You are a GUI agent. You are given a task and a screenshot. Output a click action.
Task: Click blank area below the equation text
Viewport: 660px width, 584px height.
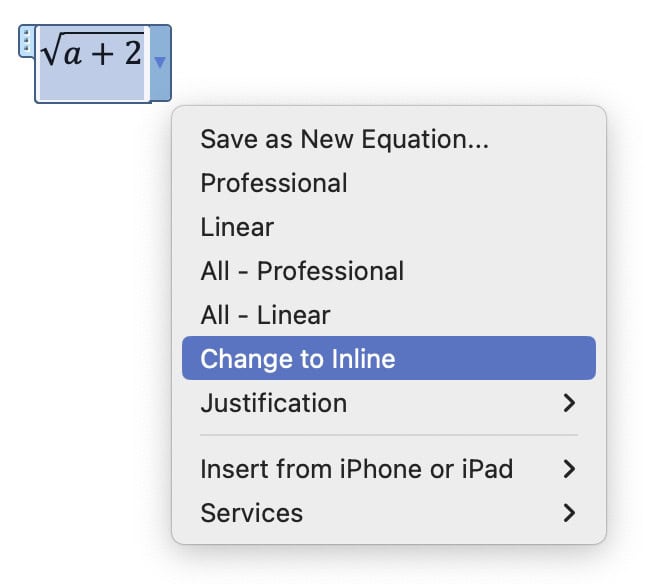coord(92,86)
